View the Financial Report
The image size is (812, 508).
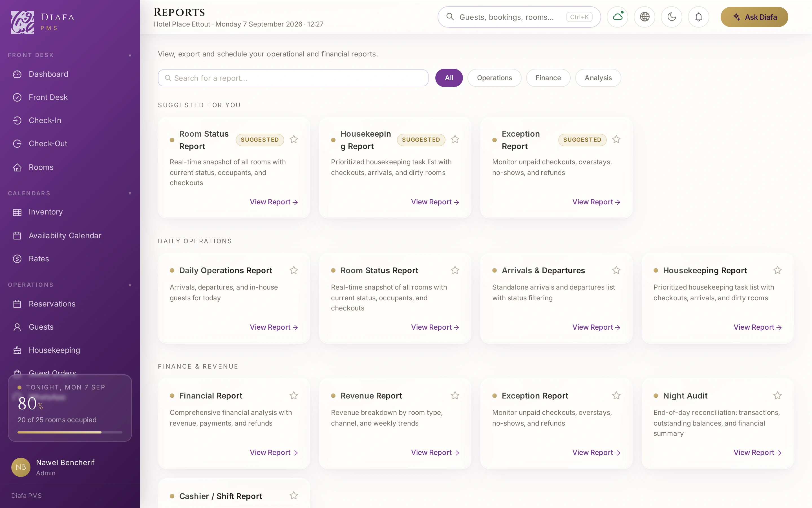pyautogui.click(x=274, y=453)
